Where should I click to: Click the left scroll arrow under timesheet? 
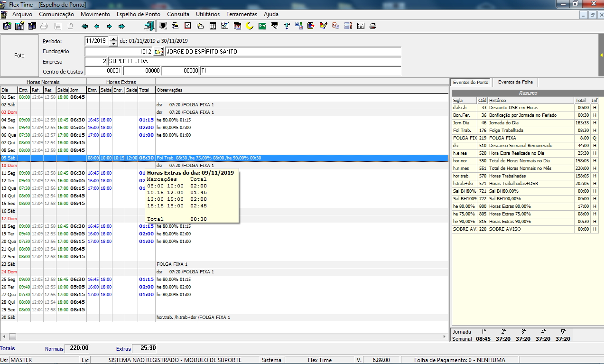4,336
